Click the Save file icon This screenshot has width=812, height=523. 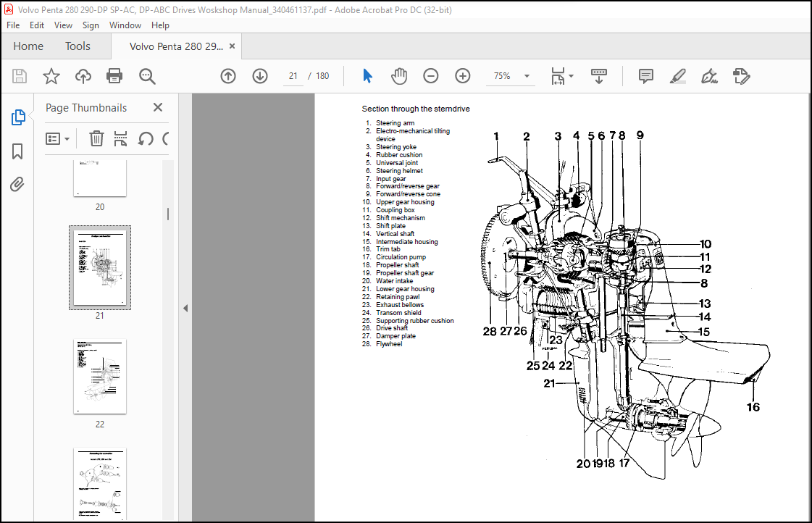pyautogui.click(x=20, y=76)
